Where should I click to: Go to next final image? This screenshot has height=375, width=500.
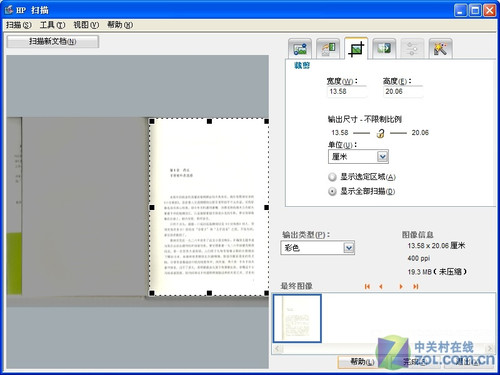(x=401, y=286)
